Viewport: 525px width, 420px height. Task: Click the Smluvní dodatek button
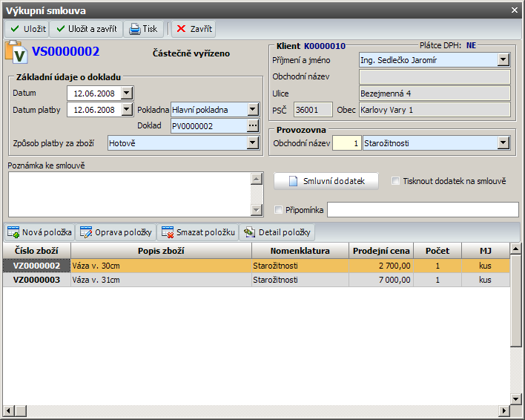pyautogui.click(x=326, y=181)
